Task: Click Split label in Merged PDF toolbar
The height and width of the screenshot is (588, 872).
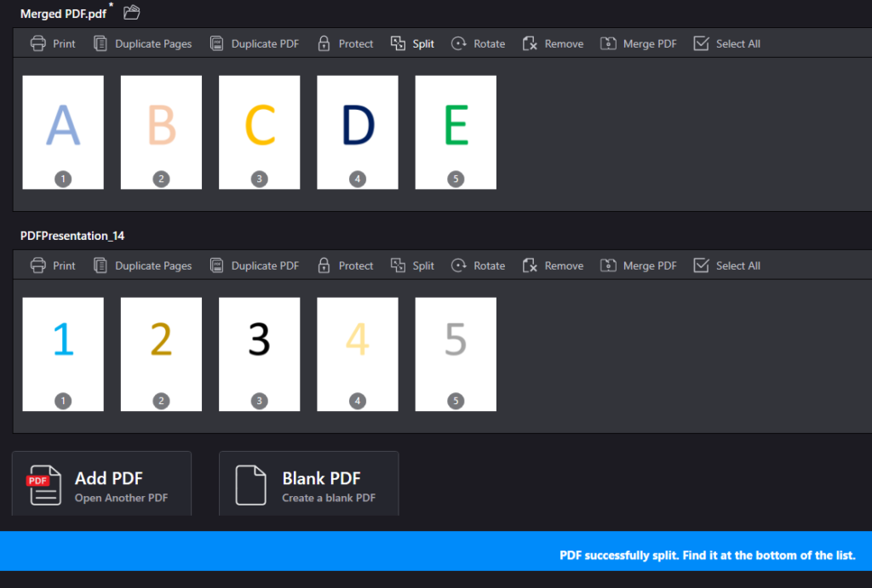Action: point(423,44)
